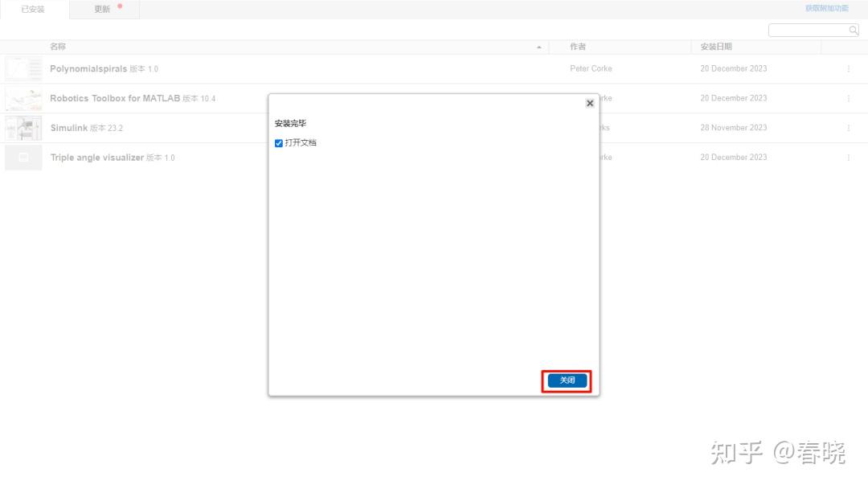
Task: Click the Triple angle visualizer add-on icon
Action: click(23, 157)
